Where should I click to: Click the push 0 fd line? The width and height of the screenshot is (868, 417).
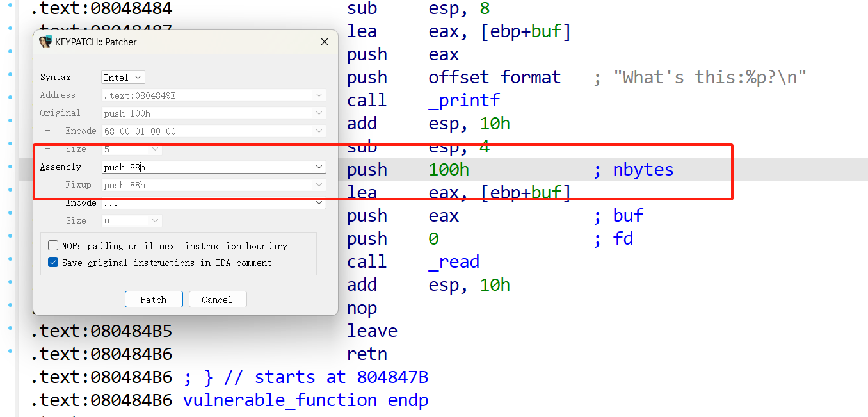pos(490,239)
